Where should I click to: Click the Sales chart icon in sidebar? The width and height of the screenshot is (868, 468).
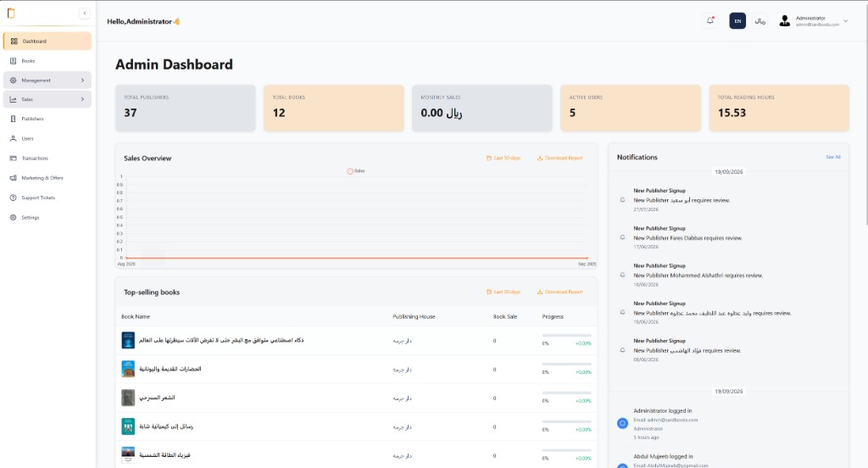coord(14,100)
